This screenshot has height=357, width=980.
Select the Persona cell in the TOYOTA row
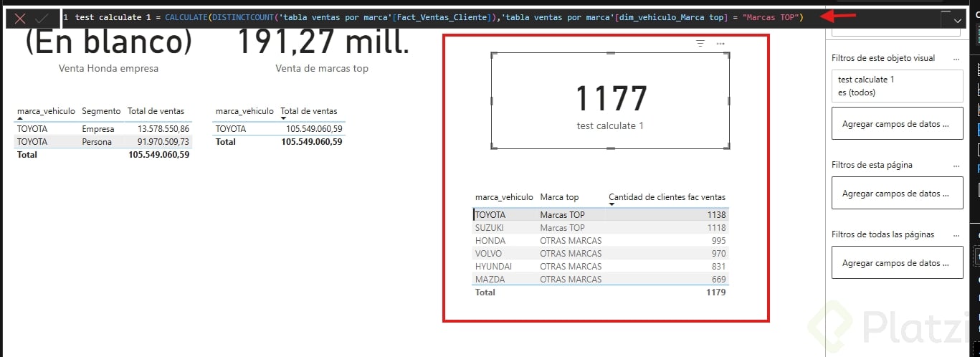(97, 142)
